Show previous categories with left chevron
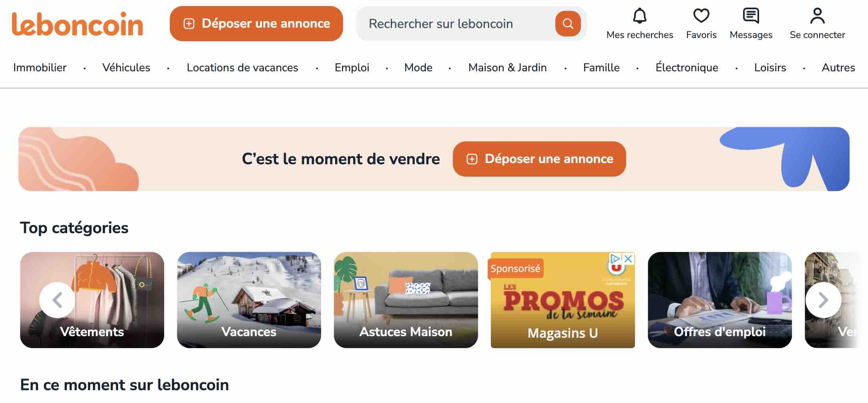The height and width of the screenshot is (403, 868). (57, 300)
